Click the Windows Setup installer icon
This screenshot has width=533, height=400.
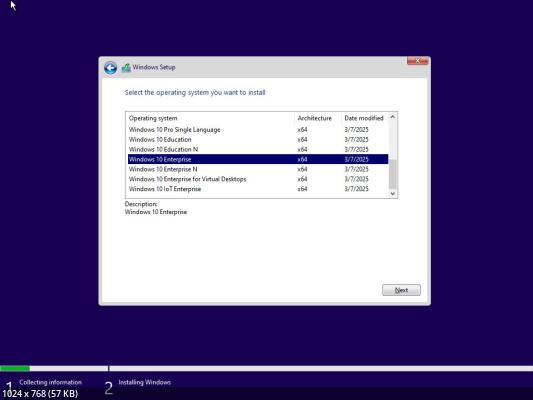pos(126,68)
